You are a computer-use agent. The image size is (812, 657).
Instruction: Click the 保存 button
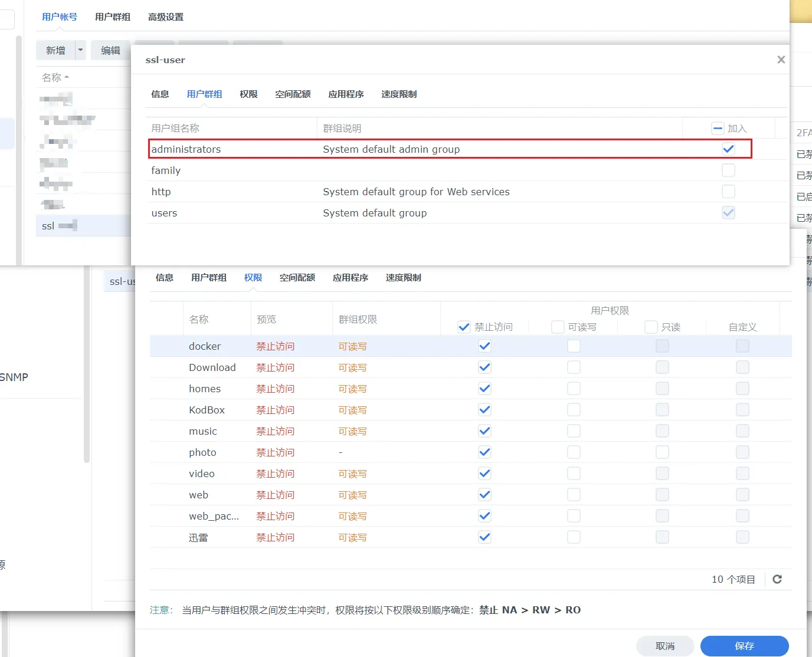coord(744,646)
